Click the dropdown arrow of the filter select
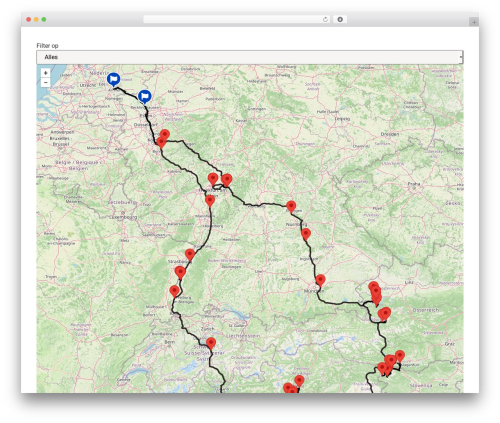 click(461, 57)
